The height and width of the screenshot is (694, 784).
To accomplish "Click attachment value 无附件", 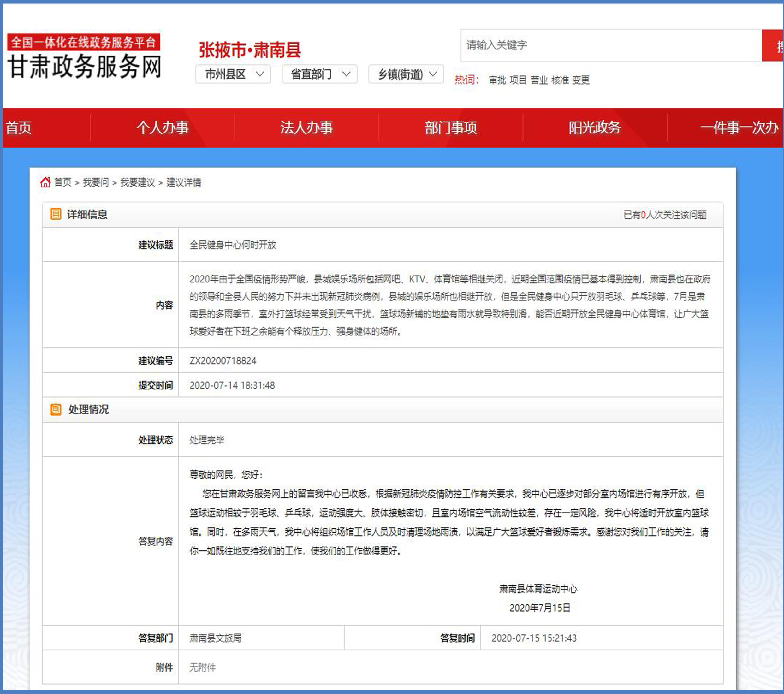I will tap(203, 667).
